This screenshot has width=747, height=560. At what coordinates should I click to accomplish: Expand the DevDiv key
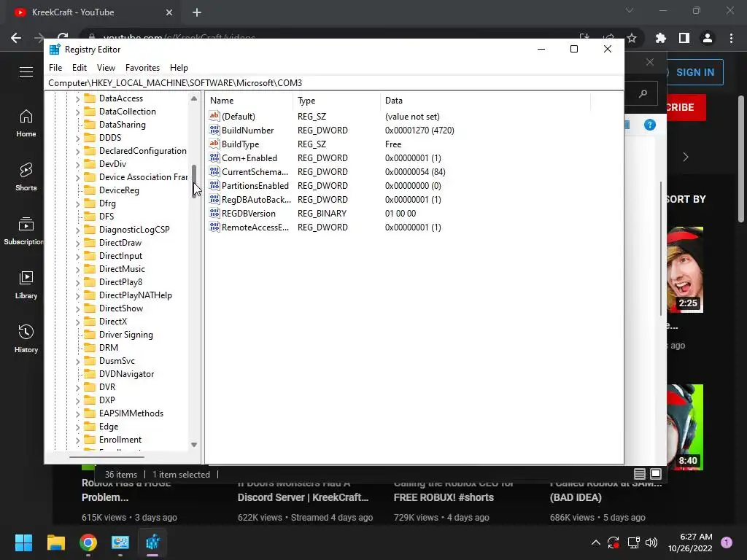77,164
